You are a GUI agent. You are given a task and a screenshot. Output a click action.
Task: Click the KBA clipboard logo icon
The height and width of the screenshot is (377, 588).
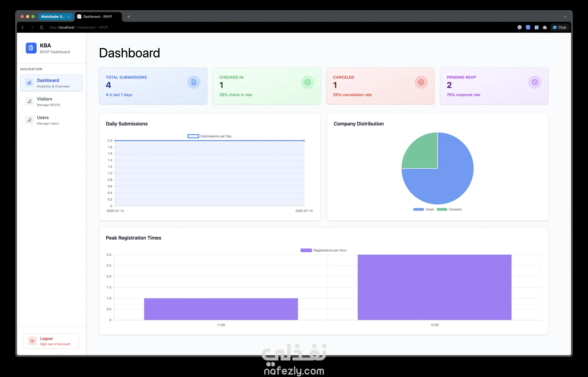pyautogui.click(x=31, y=48)
